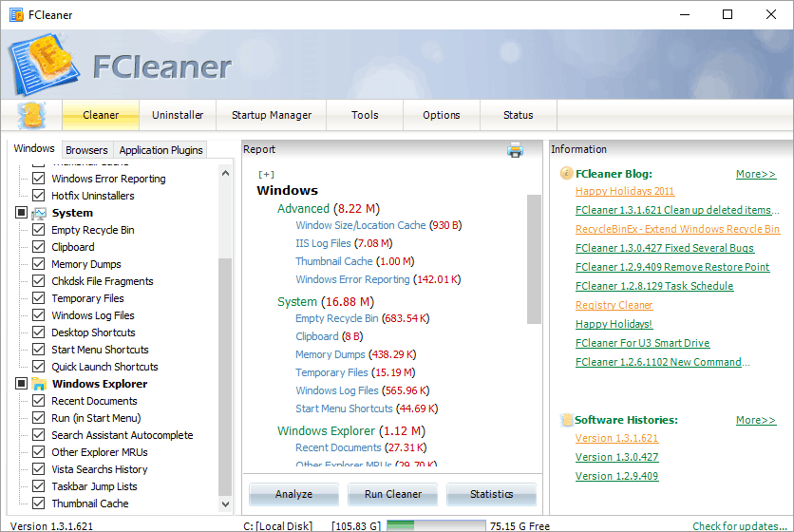Click the Advanced (8.22 M) report heading

point(328,209)
